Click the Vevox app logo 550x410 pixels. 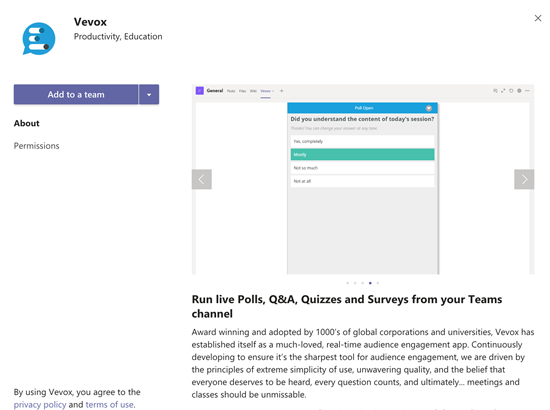click(x=39, y=39)
